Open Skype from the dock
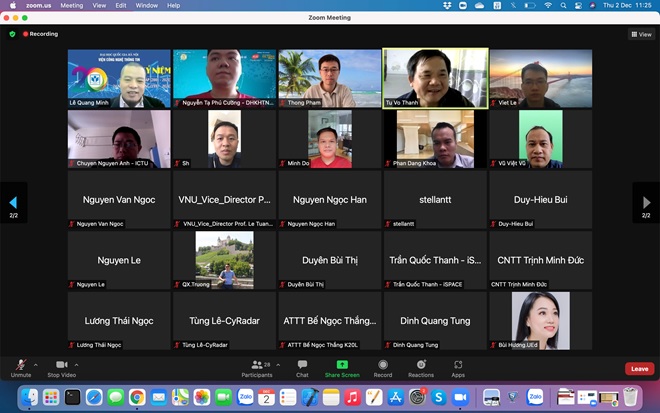This screenshot has width=660, height=413. pyautogui.click(x=438, y=397)
